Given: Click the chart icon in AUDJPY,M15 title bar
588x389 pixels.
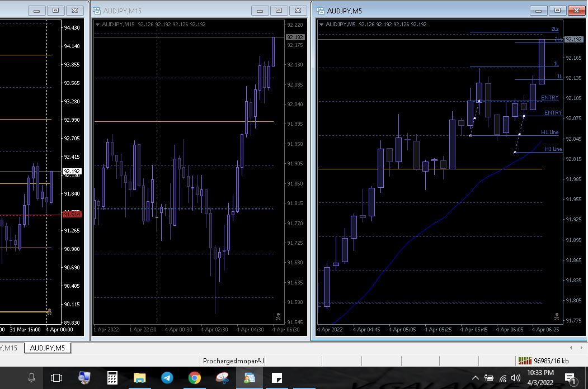Looking at the screenshot, I should (97, 11).
